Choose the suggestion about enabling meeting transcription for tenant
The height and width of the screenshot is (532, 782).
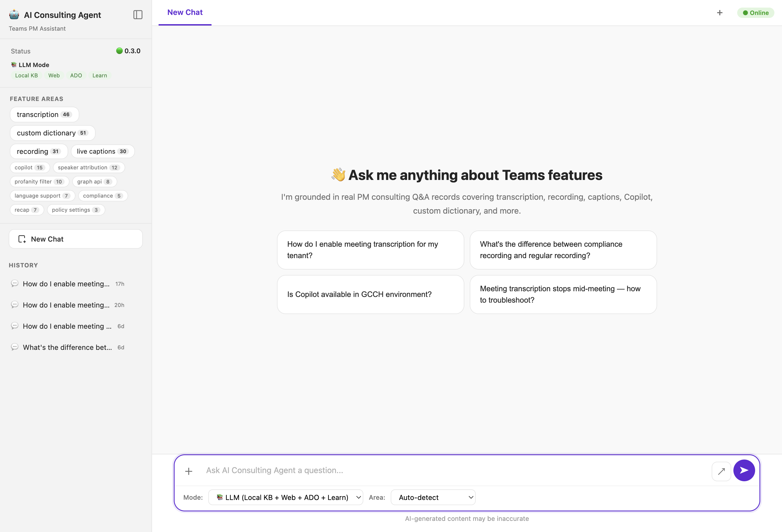[x=370, y=250]
